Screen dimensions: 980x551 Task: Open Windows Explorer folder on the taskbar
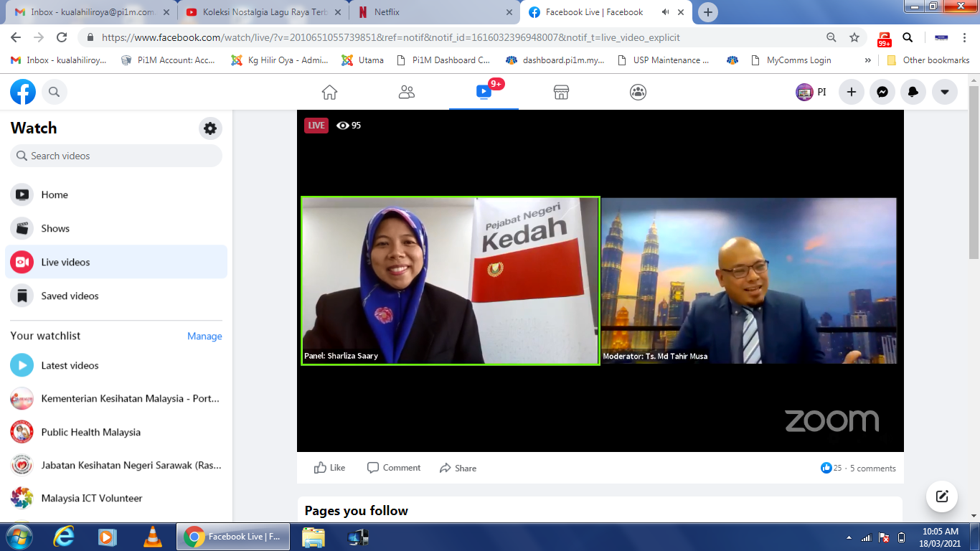313,537
